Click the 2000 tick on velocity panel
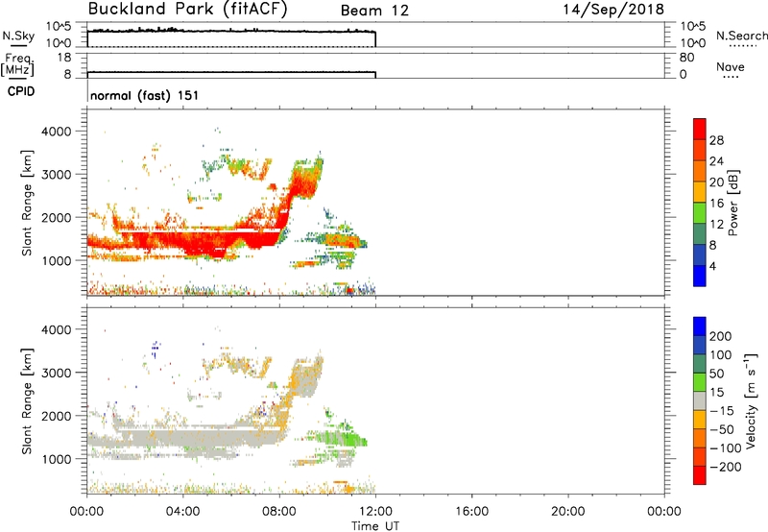This screenshot has width=768, height=532. point(57,416)
